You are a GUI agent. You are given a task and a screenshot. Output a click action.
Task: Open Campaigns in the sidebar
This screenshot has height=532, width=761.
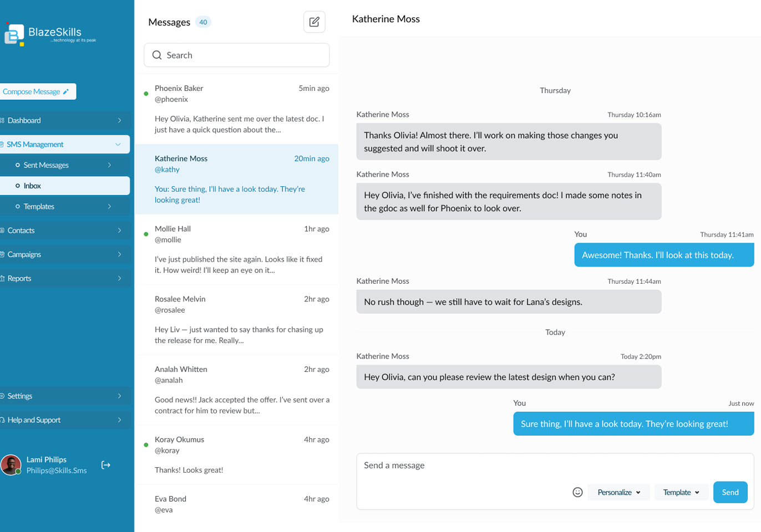65,254
